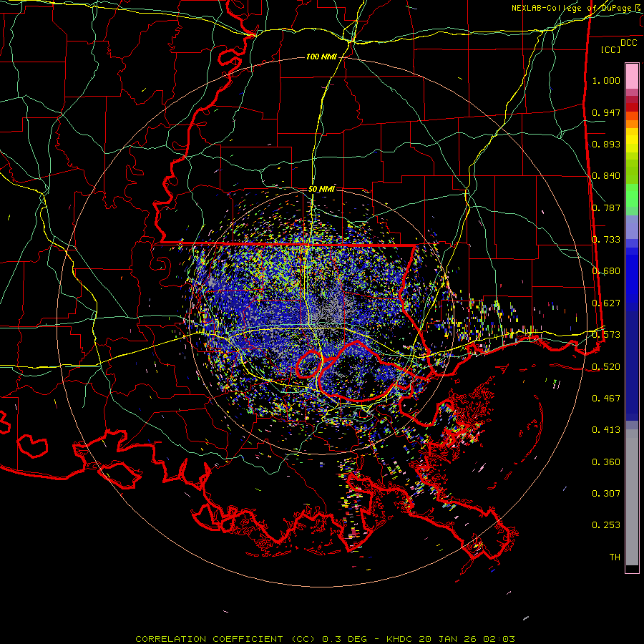Click the TH threshold label
The width and height of the screenshot is (644, 644).
click(615, 557)
